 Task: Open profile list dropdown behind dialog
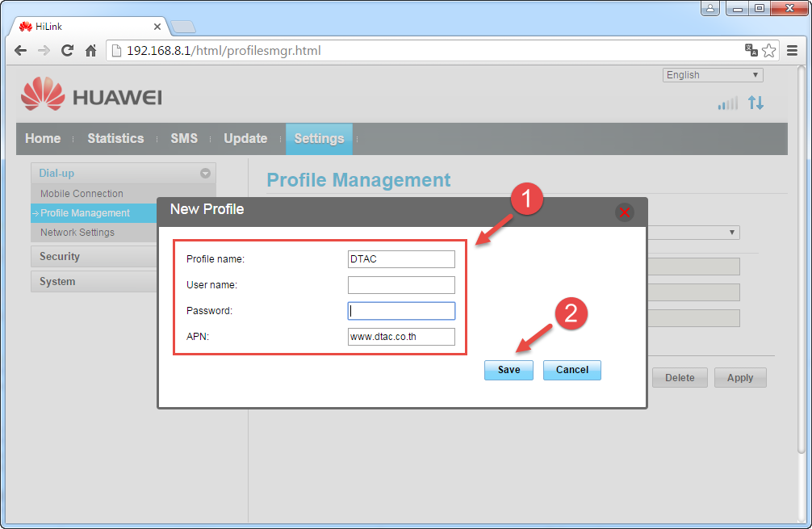click(693, 232)
